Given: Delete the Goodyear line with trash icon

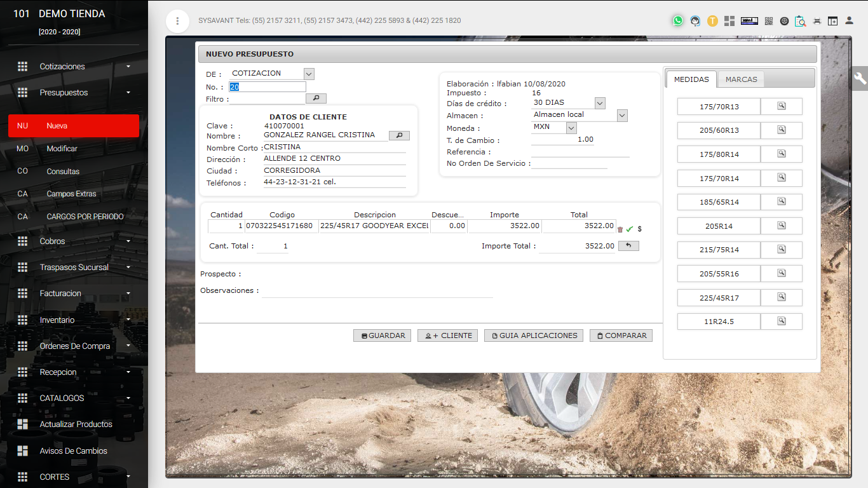Looking at the screenshot, I should click(x=620, y=229).
